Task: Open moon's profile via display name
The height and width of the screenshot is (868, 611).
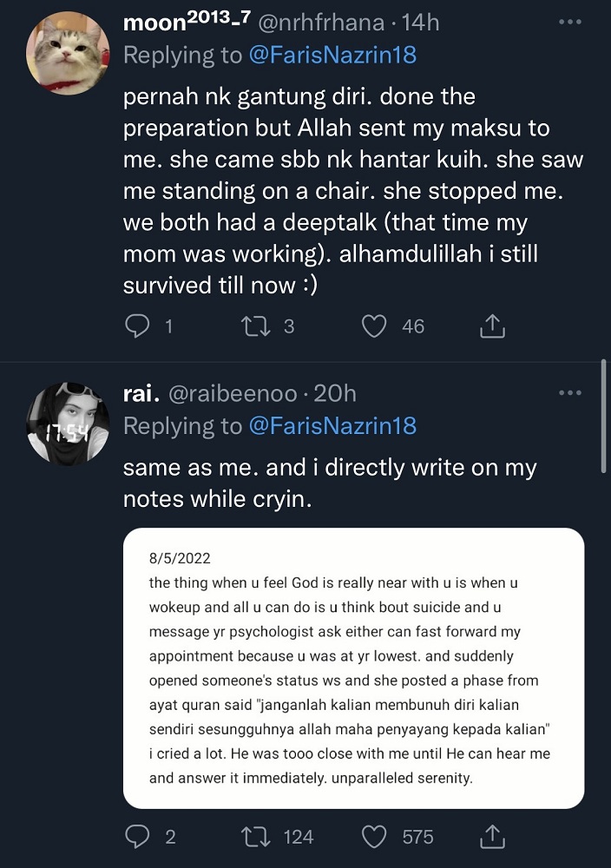Action: click(x=175, y=22)
